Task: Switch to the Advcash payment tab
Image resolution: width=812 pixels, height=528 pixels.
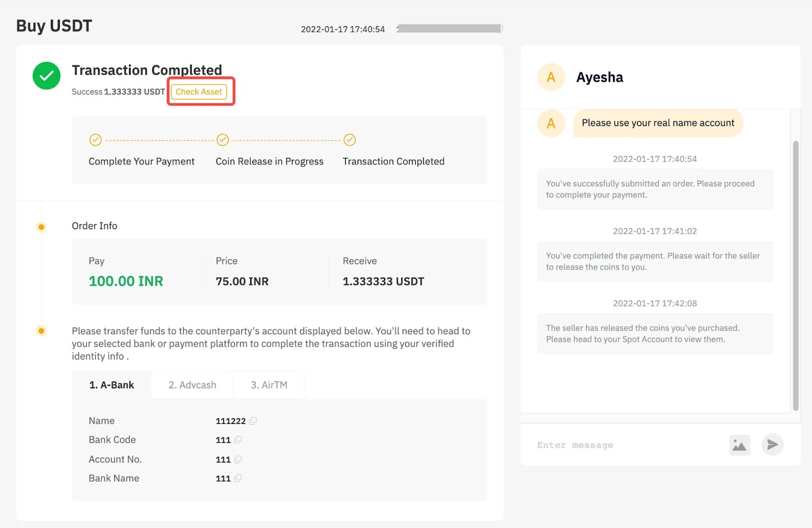Action: [x=192, y=385]
